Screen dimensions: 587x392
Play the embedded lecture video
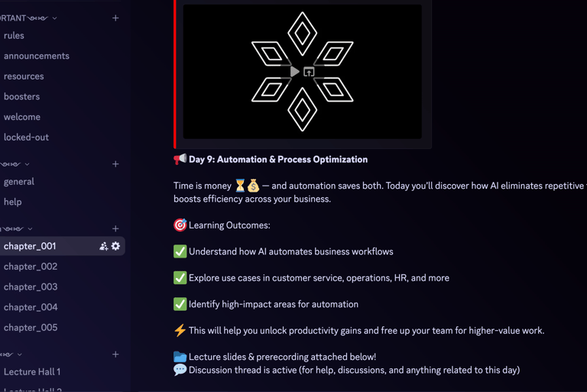click(294, 72)
